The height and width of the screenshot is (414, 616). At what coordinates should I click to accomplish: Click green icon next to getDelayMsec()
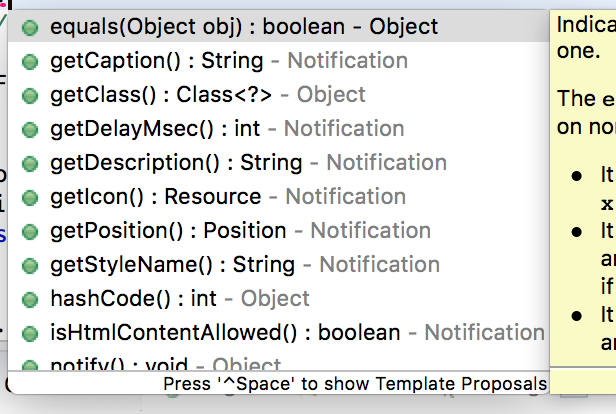30,129
